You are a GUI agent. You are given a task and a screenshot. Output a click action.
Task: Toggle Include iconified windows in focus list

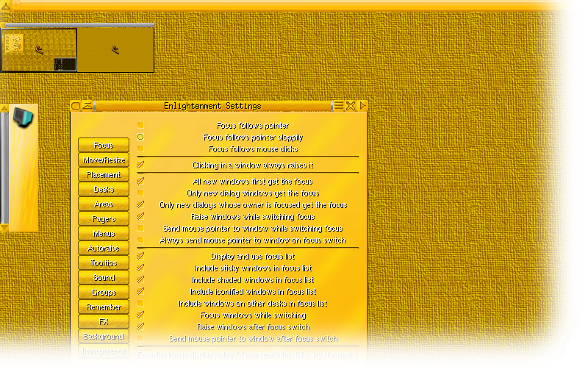pos(140,291)
